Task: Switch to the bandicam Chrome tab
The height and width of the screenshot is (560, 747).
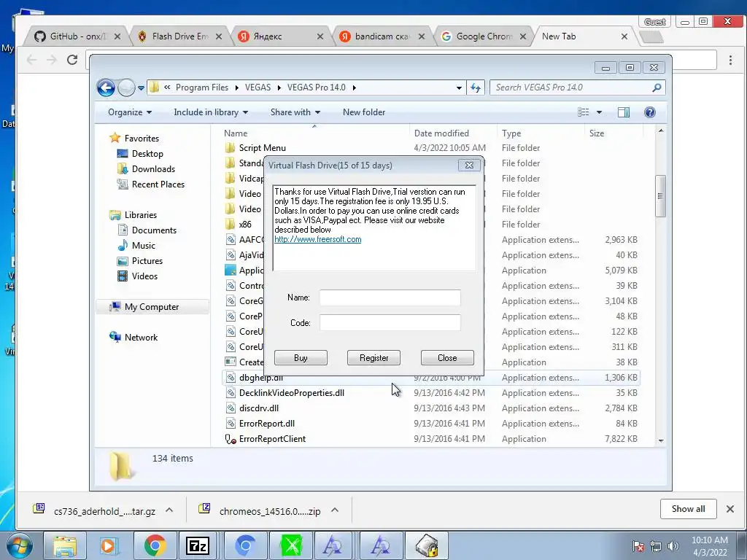Action: 382,36
